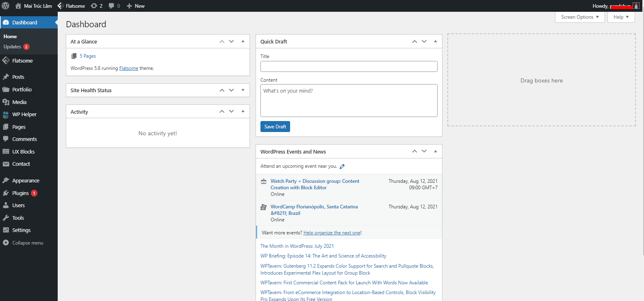Image resolution: width=644 pixels, height=301 pixels.
Task: Edit event location with the pencil icon
Action: [342, 166]
